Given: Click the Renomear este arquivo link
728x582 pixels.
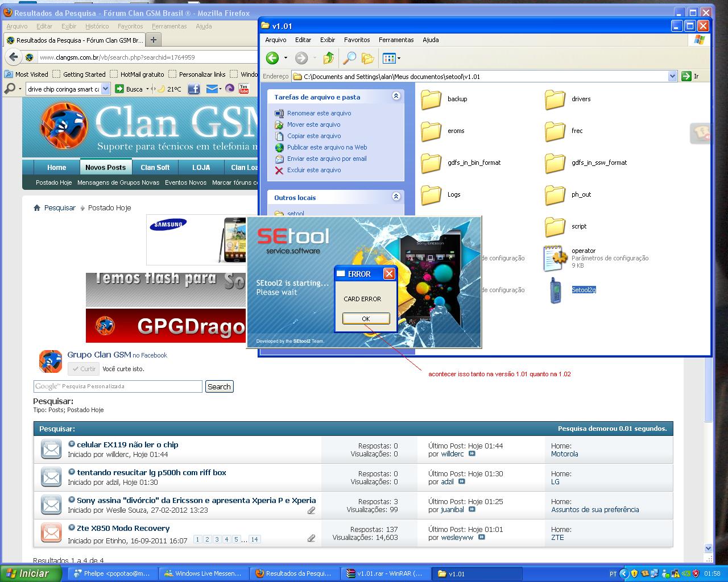Looking at the screenshot, I should click(x=318, y=113).
